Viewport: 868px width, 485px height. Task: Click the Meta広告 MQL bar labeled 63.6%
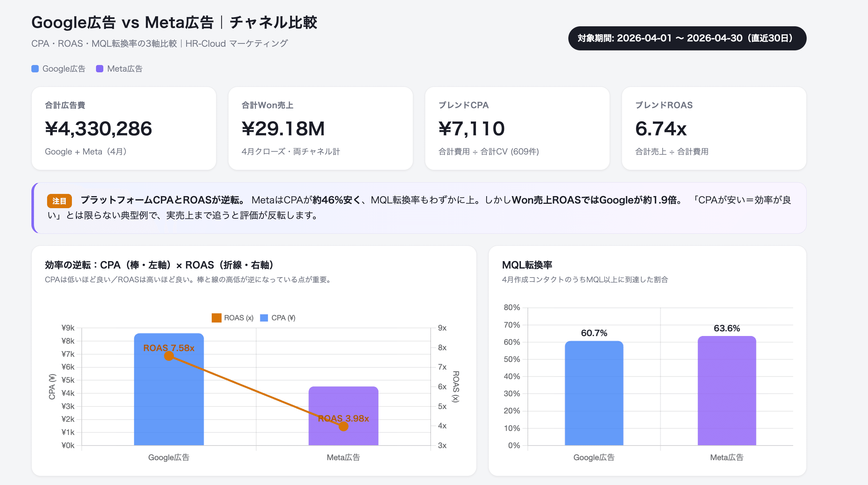[x=727, y=390]
